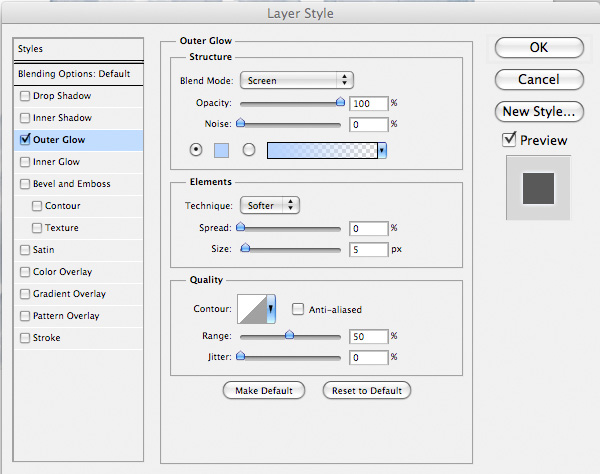Viewport: 600px width, 474px height.
Task: Open the Technique Softer dropdown
Action: pyautogui.click(x=270, y=205)
